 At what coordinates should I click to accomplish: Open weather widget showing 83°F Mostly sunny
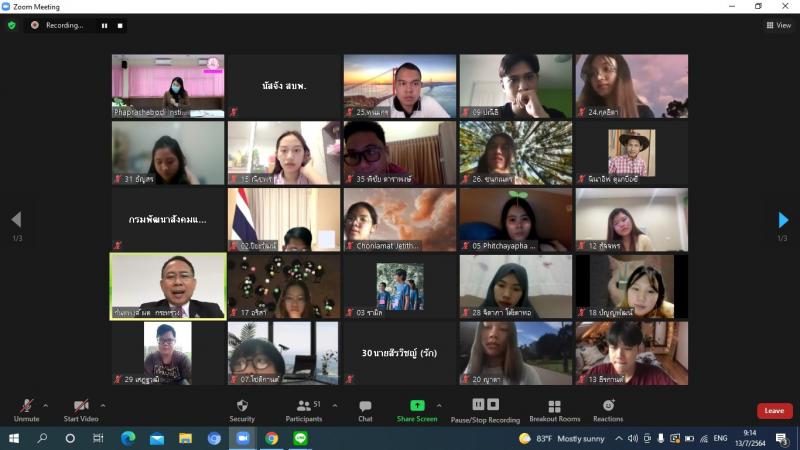click(x=562, y=438)
